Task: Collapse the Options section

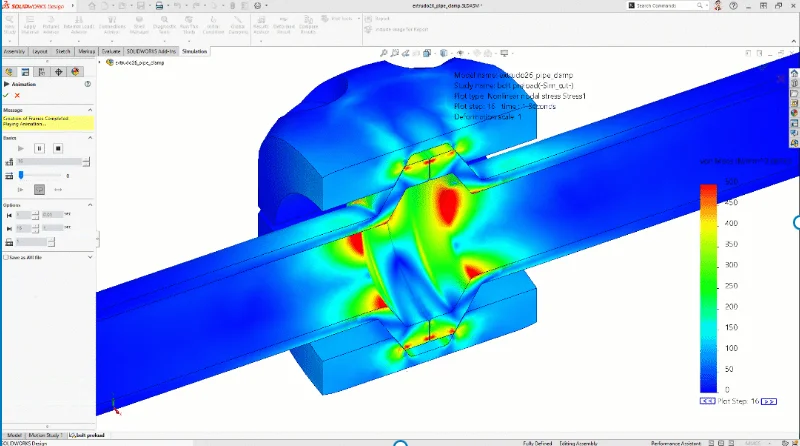Action: click(90, 205)
